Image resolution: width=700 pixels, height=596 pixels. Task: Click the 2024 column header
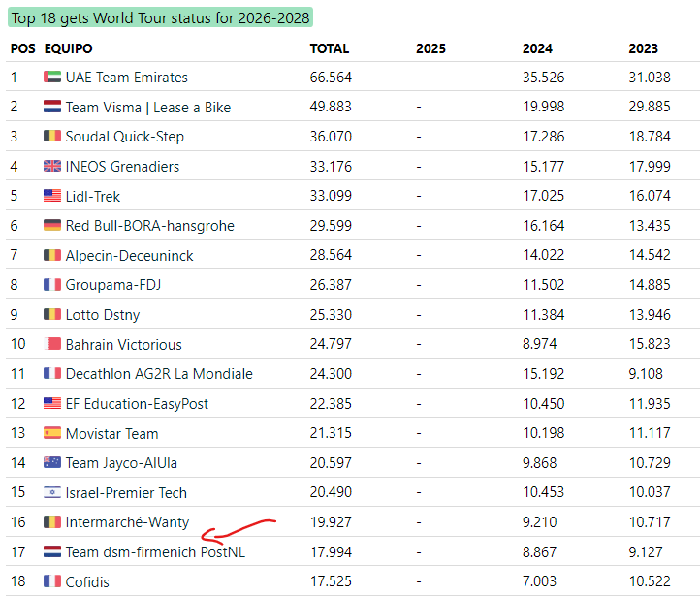(537, 48)
